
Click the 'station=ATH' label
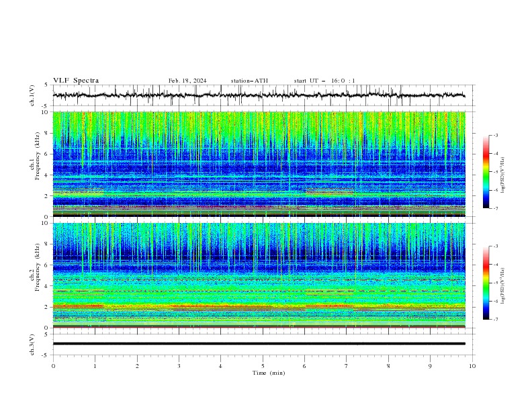249,81
